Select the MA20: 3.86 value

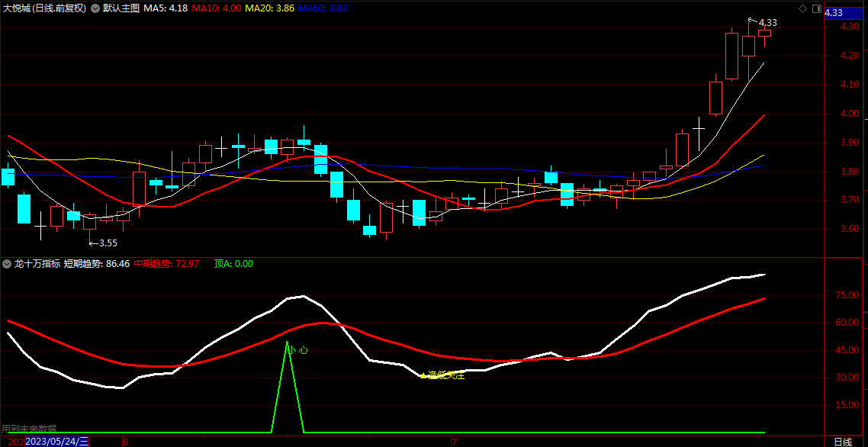click(269, 9)
